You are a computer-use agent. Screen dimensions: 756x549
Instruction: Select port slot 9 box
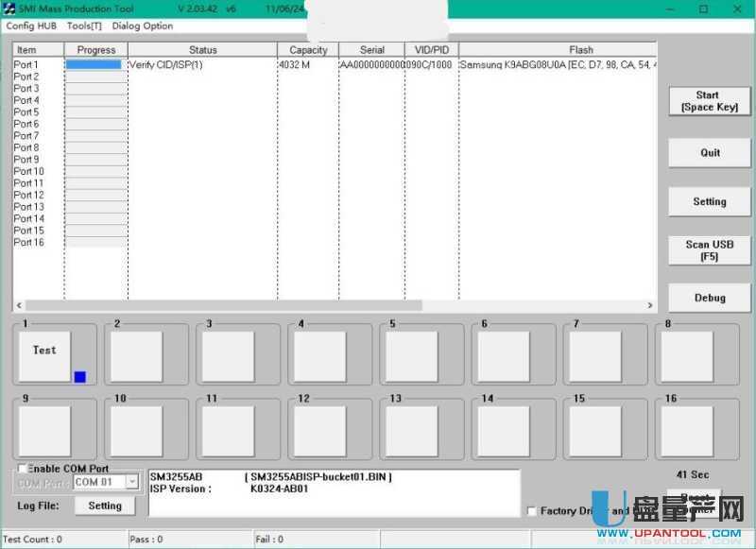click(44, 431)
